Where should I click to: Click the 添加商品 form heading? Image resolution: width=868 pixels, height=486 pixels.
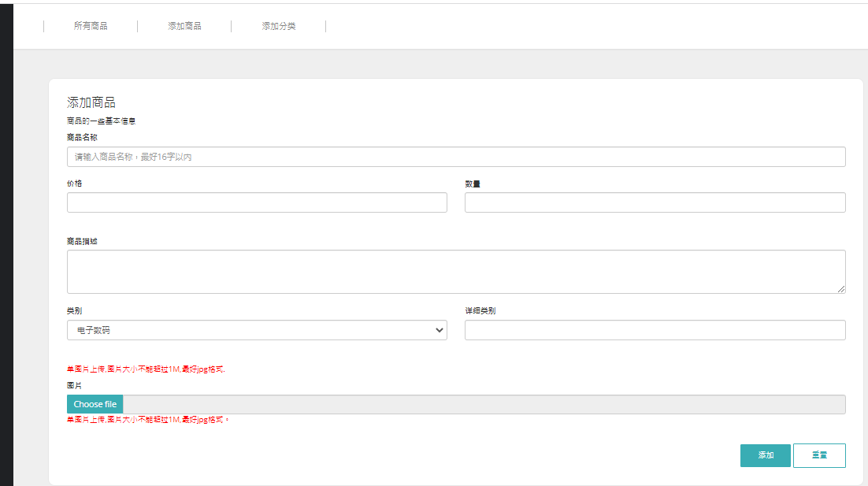pyautogui.click(x=91, y=102)
